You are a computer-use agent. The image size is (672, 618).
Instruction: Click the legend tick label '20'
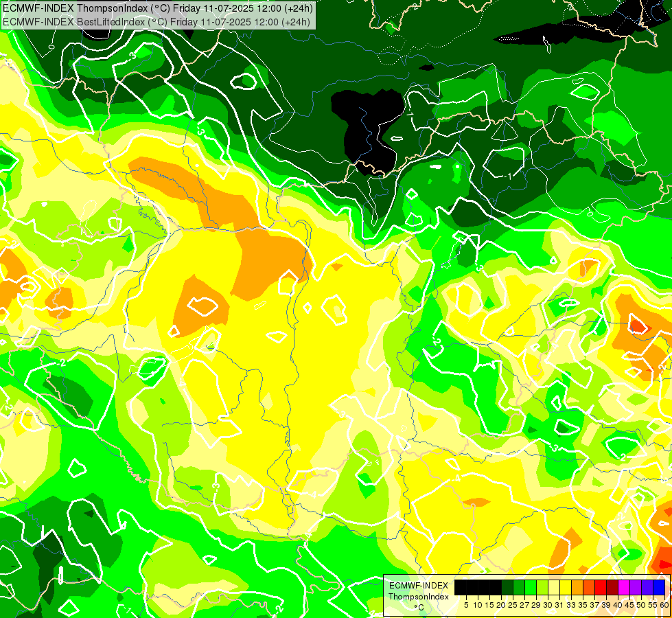pos(501,605)
